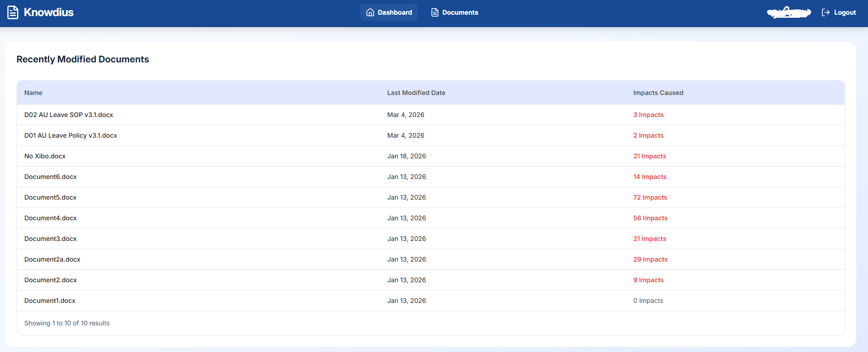Click the Dashboard home icon

pos(370,12)
